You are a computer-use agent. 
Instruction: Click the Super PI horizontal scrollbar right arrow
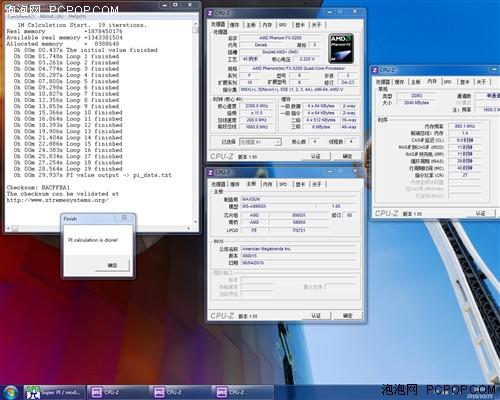[x=189, y=229]
